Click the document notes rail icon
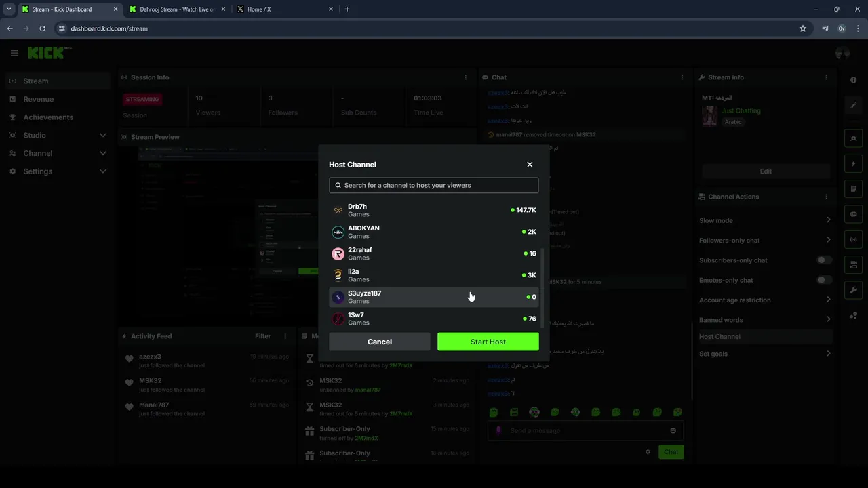This screenshot has height=488, width=868. pos(853,189)
